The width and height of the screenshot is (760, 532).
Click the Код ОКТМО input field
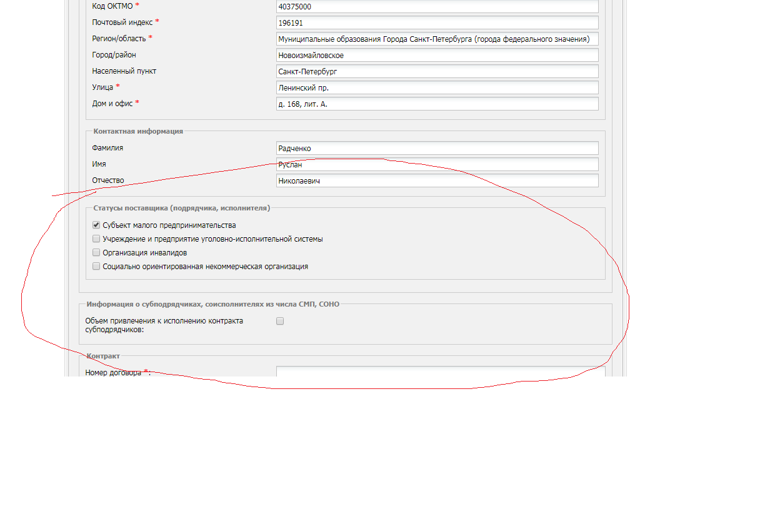pos(437,7)
